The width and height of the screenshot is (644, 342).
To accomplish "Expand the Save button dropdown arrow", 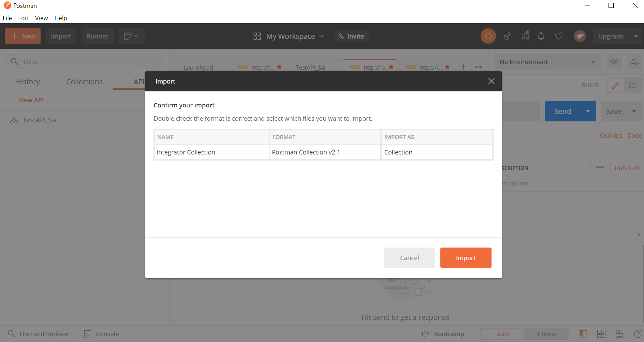I will click(x=634, y=111).
